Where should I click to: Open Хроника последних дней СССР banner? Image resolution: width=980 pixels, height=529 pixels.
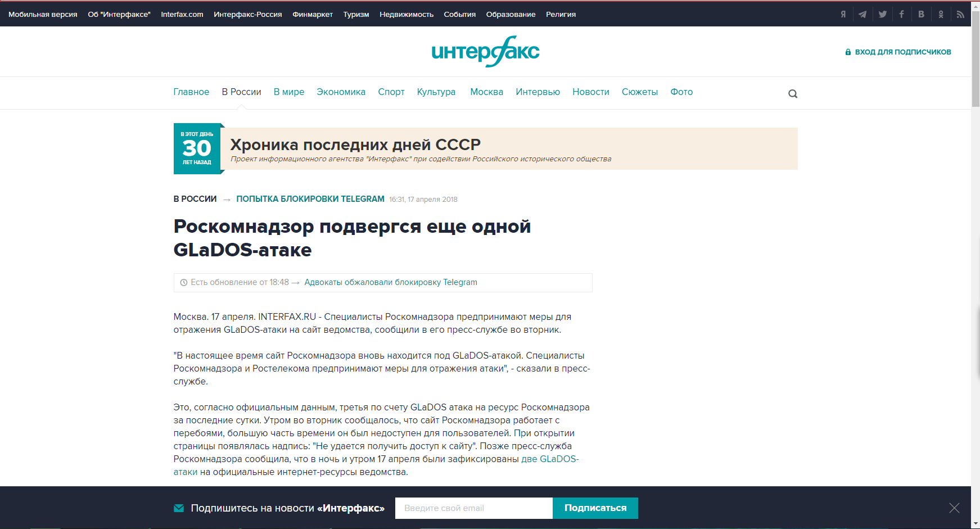pos(509,149)
